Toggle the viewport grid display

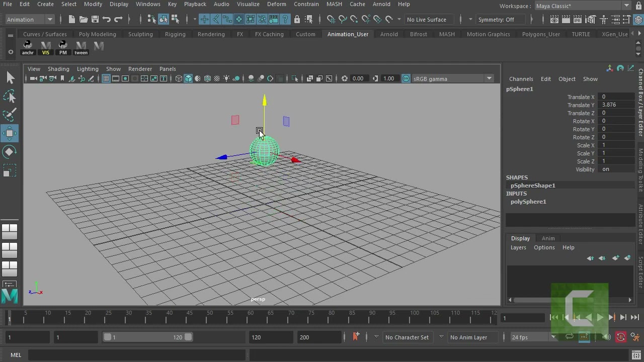point(106,78)
